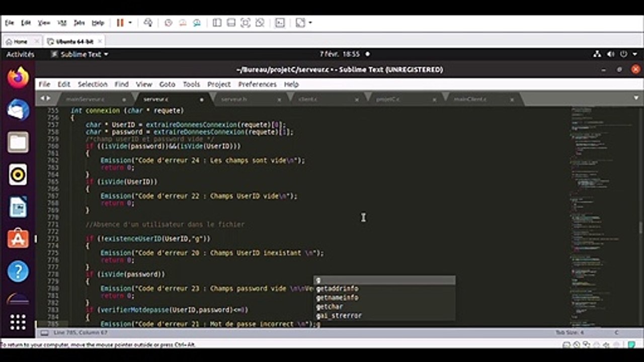Click the date and time in the top bar
The height and width of the screenshot is (362, 644).
click(340, 54)
